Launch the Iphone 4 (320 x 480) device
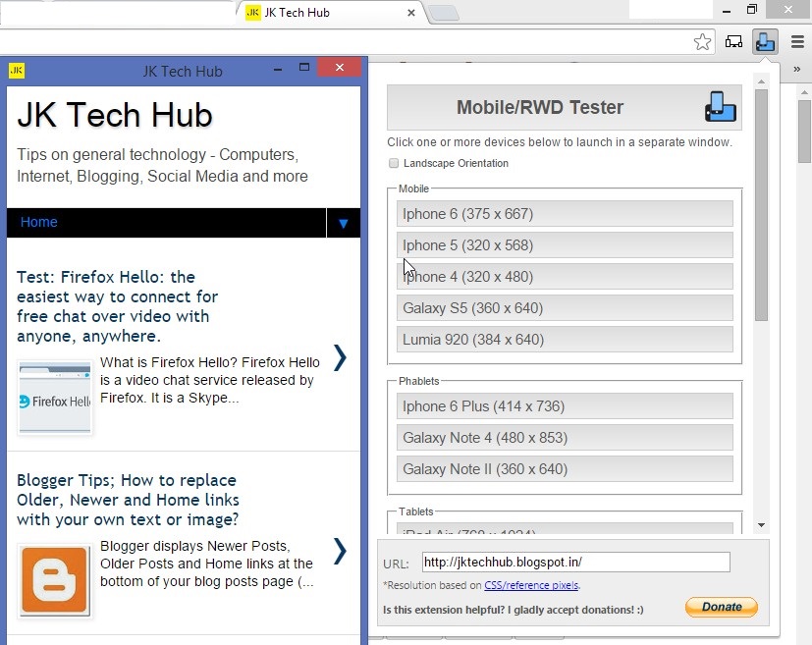 coord(565,277)
